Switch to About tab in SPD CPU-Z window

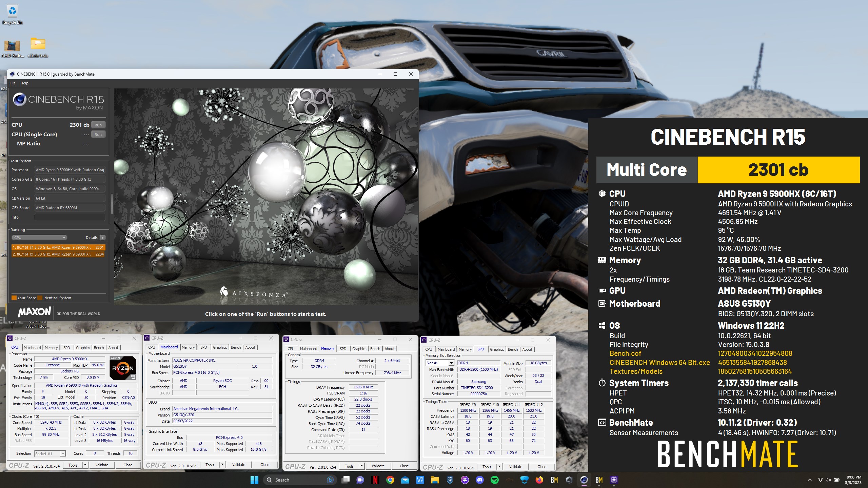coord(527,349)
